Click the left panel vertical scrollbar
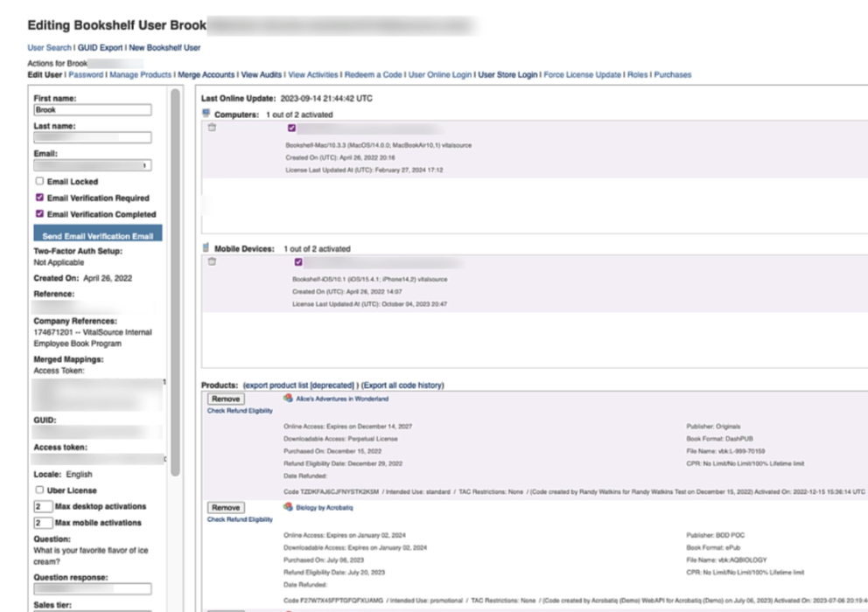 click(x=176, y=282)
